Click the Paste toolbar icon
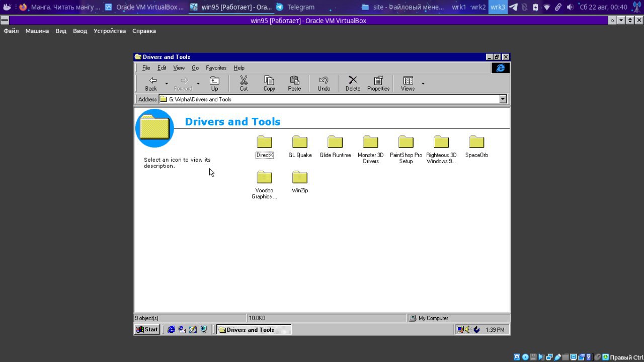Image resolution: width=644 pixels, height=362 pixels. (294, 84)
